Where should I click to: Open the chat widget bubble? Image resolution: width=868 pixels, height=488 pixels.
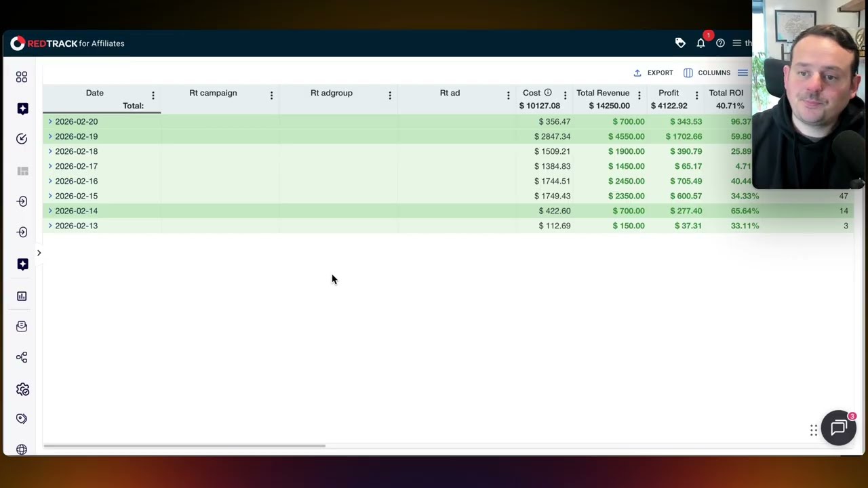click(839, 428)
